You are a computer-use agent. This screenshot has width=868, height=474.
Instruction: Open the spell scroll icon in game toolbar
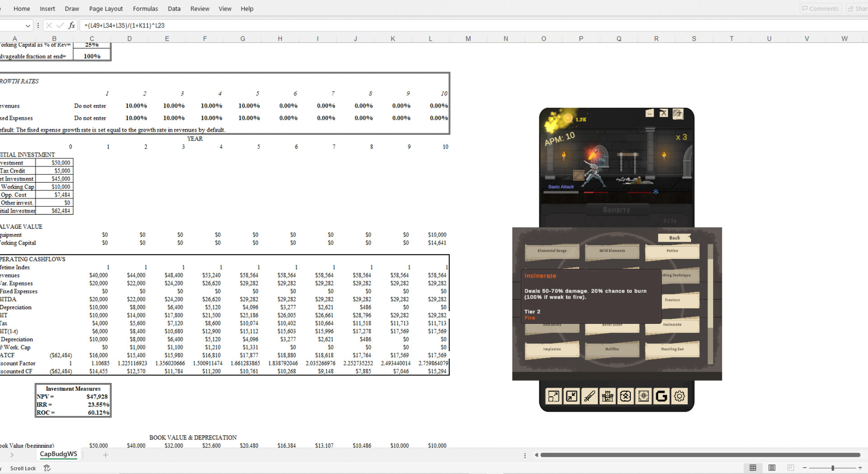tap(643, 397)
